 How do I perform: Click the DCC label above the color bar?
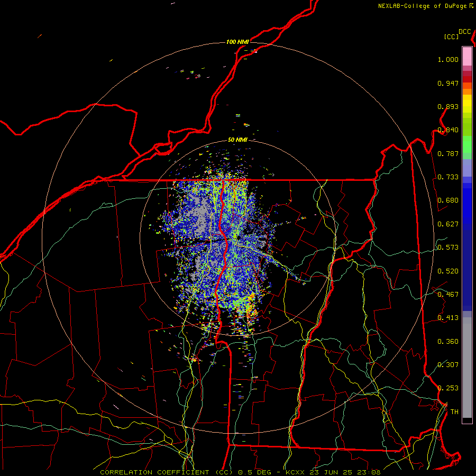click(464, 32)
